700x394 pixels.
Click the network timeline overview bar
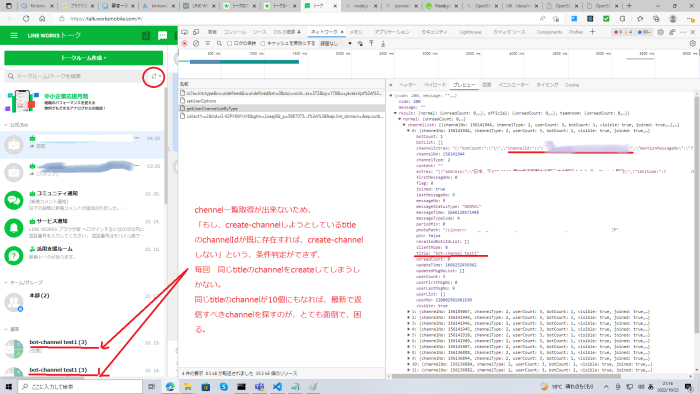click(x=244, y=62)
